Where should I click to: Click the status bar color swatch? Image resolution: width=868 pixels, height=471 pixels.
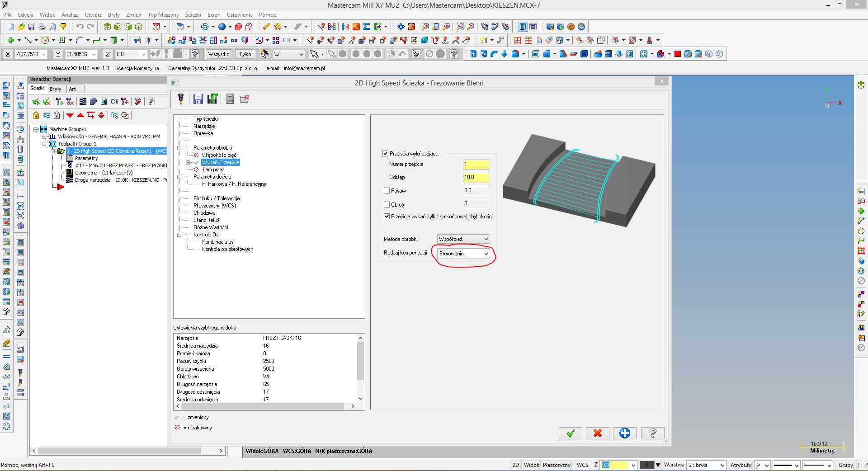click(646, 465)
